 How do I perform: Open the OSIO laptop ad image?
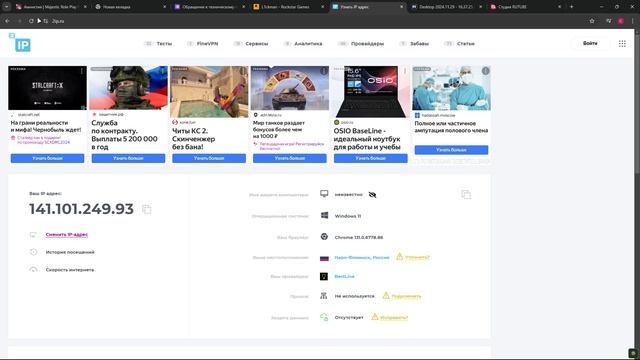(x=371, y=92)
